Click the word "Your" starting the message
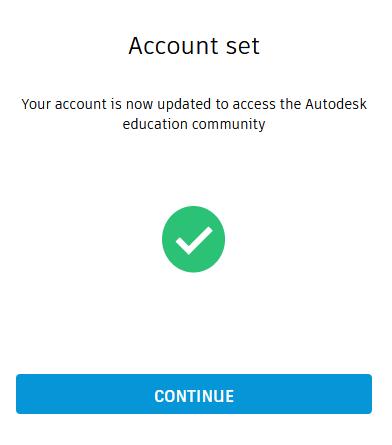 (36, 104)
